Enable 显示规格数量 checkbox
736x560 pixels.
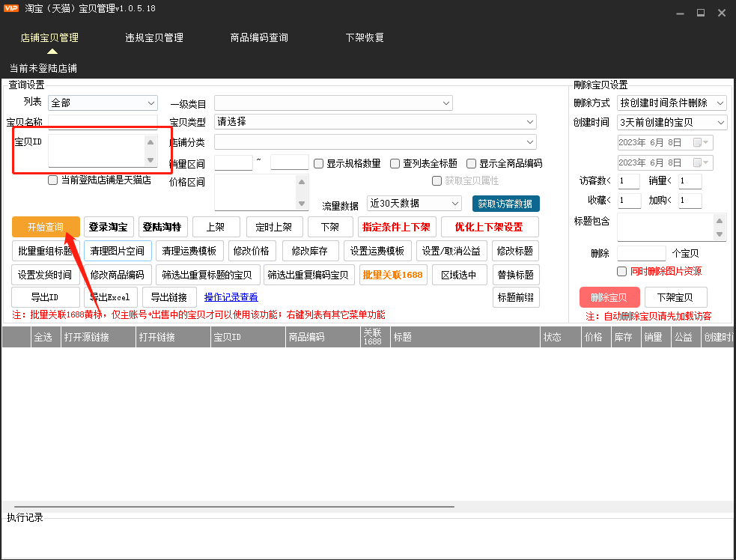coord(319,163)
